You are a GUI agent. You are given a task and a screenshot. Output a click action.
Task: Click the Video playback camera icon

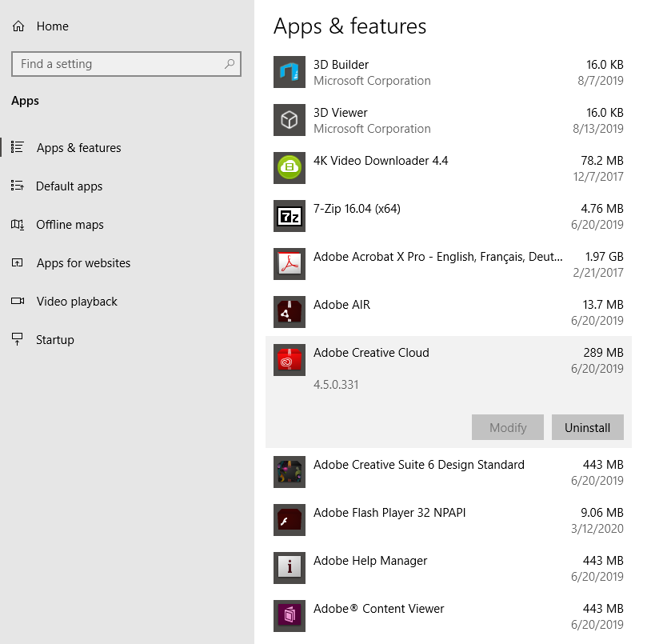tap(18, 301)
